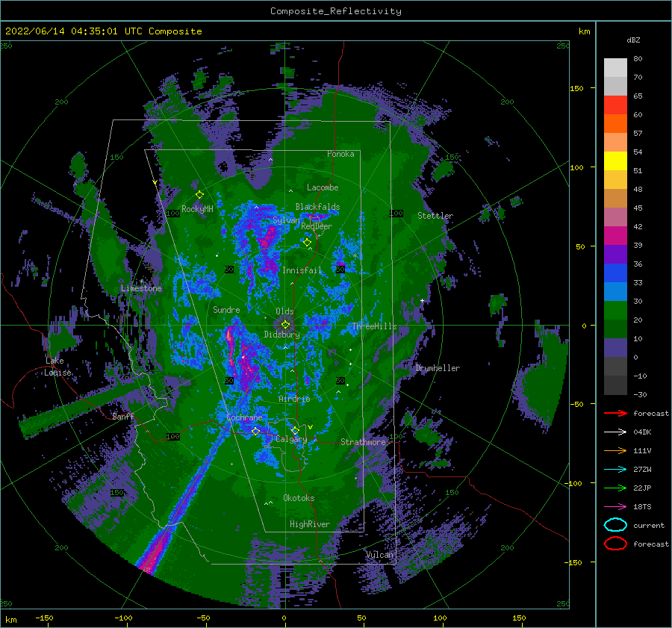Select the 39–42 dBZ magenta swatch
This screenshot has width=672, height=628.
tap(615, 236)
